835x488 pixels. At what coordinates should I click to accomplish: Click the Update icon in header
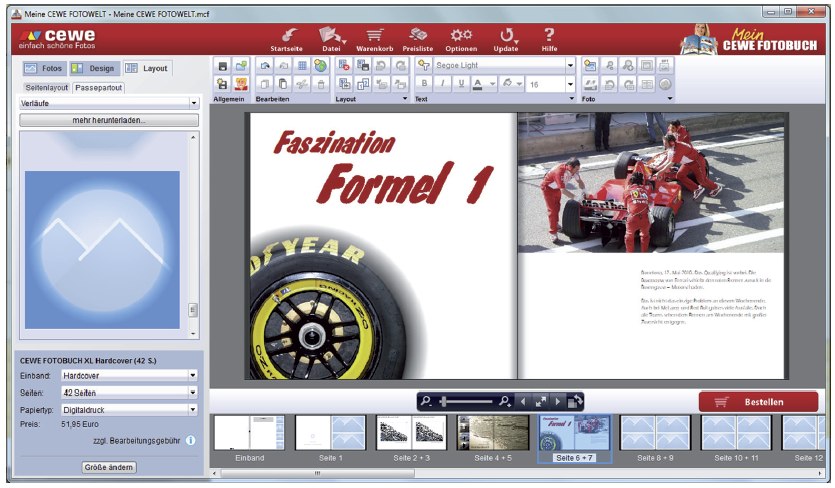pos(506,36)
